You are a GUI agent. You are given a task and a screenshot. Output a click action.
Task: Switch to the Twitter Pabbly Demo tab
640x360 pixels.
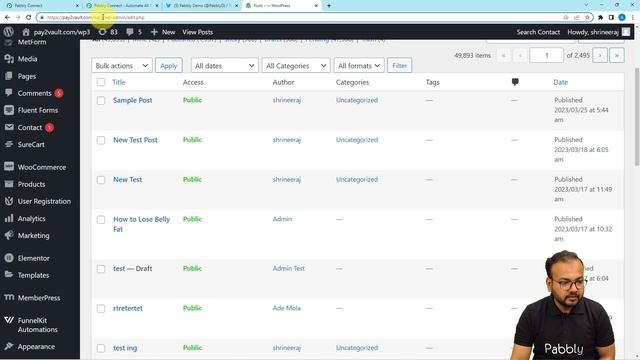(201, 6)
